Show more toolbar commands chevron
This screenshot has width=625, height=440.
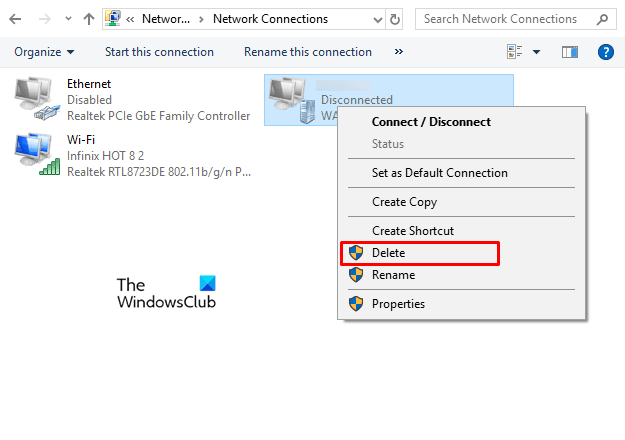[x=399, y=52]
